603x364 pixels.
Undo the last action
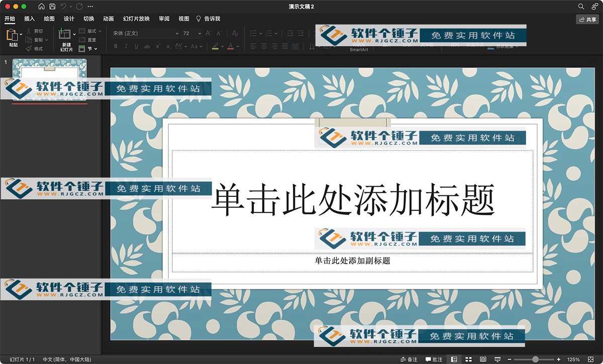63,7
